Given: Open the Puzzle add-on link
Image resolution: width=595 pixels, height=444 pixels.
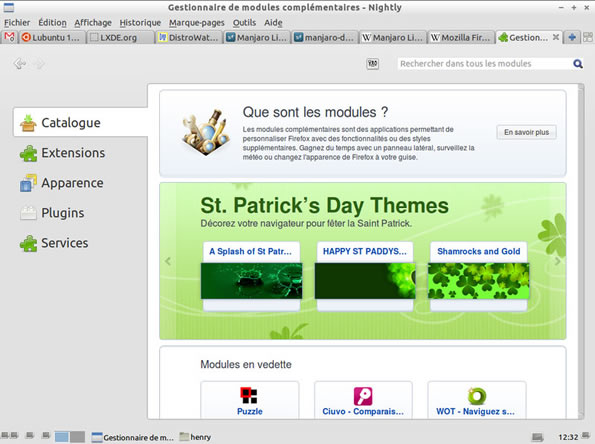Looking at the screenshot, I should click(250, 411).
